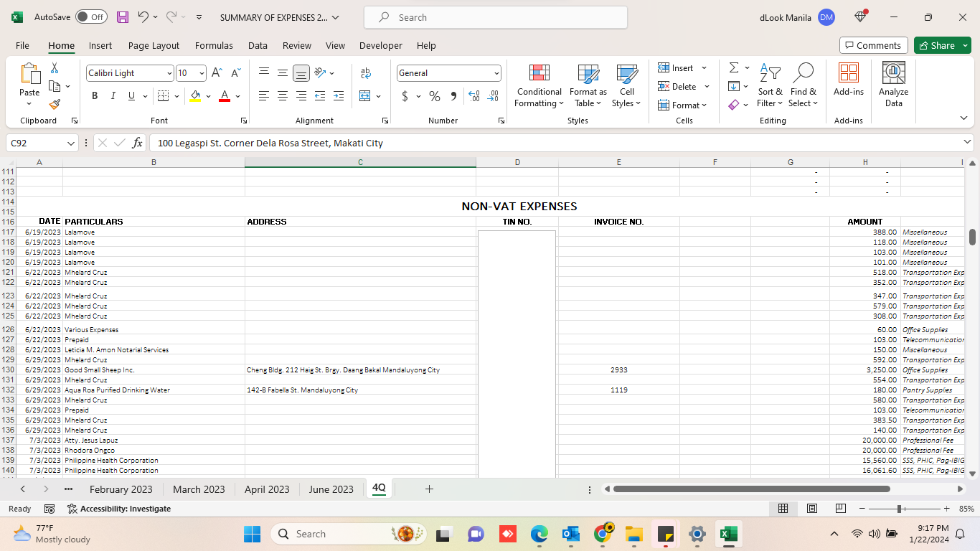Apply the yellow fill color
The width and height of the screenshot is (980, 551).
pos(195,96)
